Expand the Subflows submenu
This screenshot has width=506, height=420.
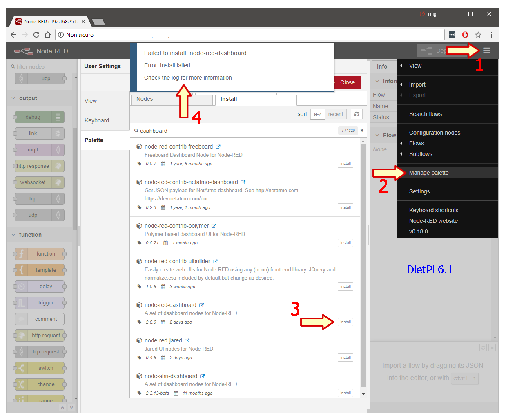click(x=447, y=154)
